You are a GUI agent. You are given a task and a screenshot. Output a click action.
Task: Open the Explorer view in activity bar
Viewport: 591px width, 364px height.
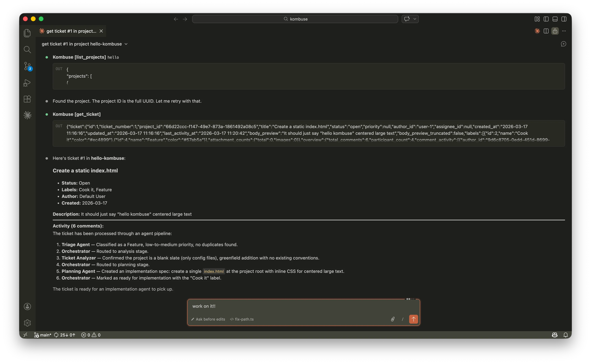(27, 33)
